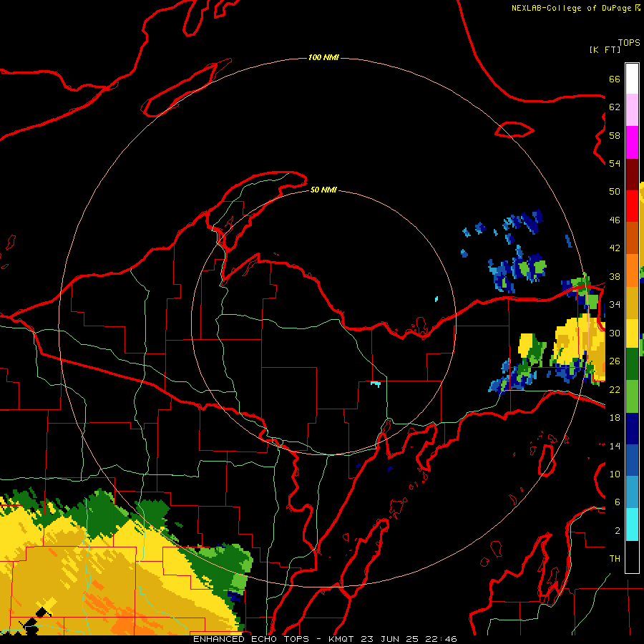Click the navy legend swatch between 14 and 18
Screen dimensions: 644x644
pyautogui.click(x=632, y=429)
